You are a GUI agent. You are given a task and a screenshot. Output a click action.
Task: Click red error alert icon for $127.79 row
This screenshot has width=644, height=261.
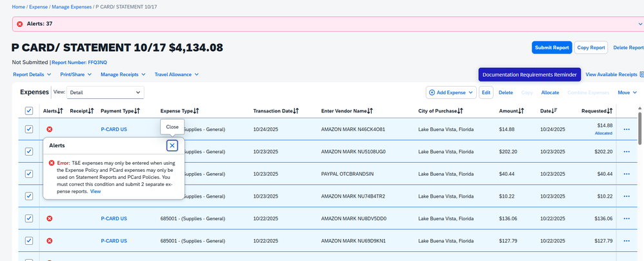[50, 241]
